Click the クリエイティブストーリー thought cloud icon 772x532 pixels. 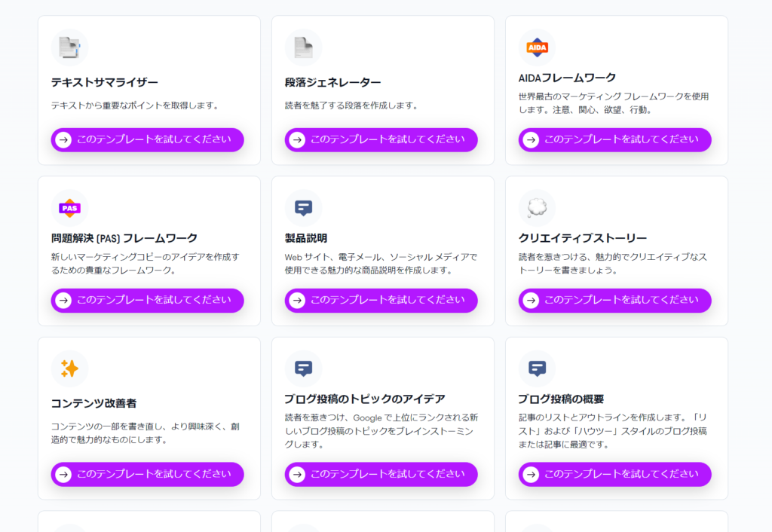[537, 208]
